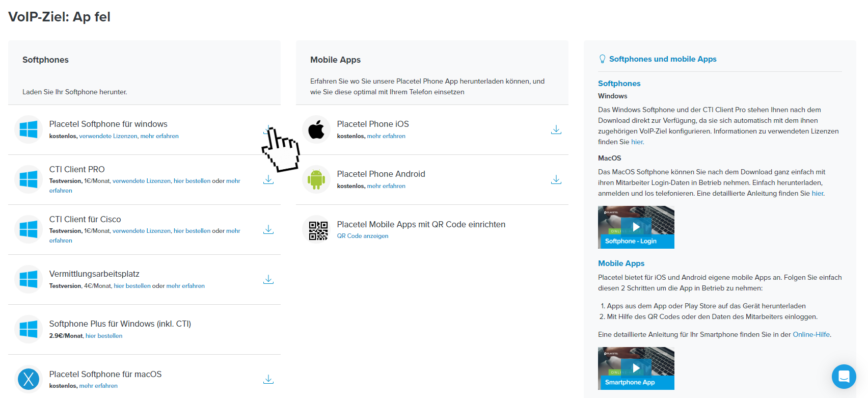This screenshot has height=398, width=868.
Task: Open 'verwendete Lizenzen' under Placetel Softphone für windows
Action: pos(108,136)
